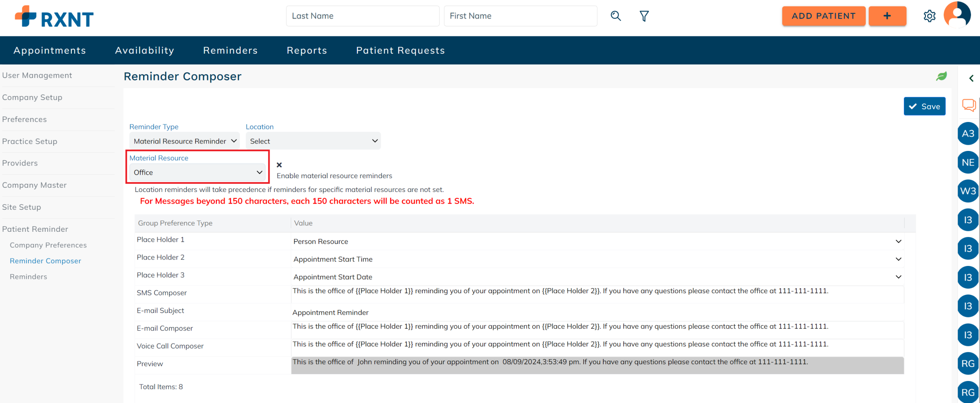Open the Reminder Type dropdown
The height and width of the screenshot is (403, 980).
[x=184, y=141]
